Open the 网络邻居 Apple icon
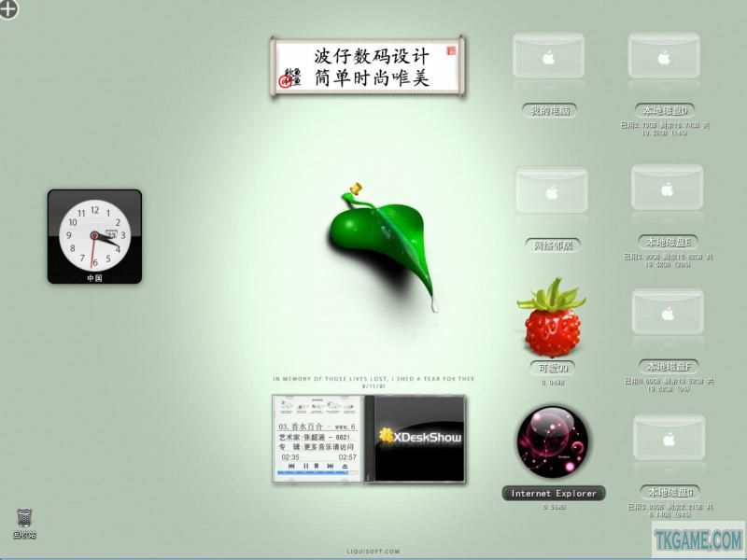This screenshot has height=560, width=747. click(552, 190)
